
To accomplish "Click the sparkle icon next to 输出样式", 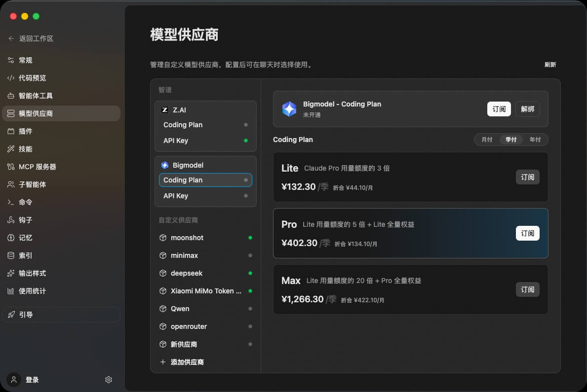I will coord(11,273).
